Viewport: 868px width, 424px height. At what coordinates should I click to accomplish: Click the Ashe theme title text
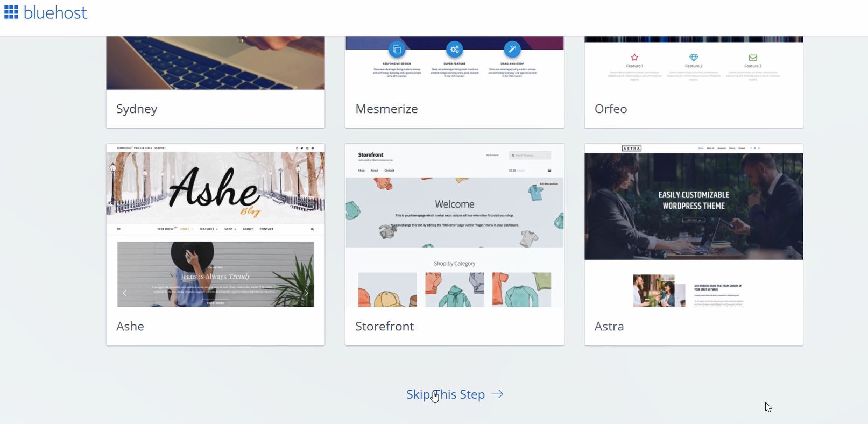tap(130, 326)
